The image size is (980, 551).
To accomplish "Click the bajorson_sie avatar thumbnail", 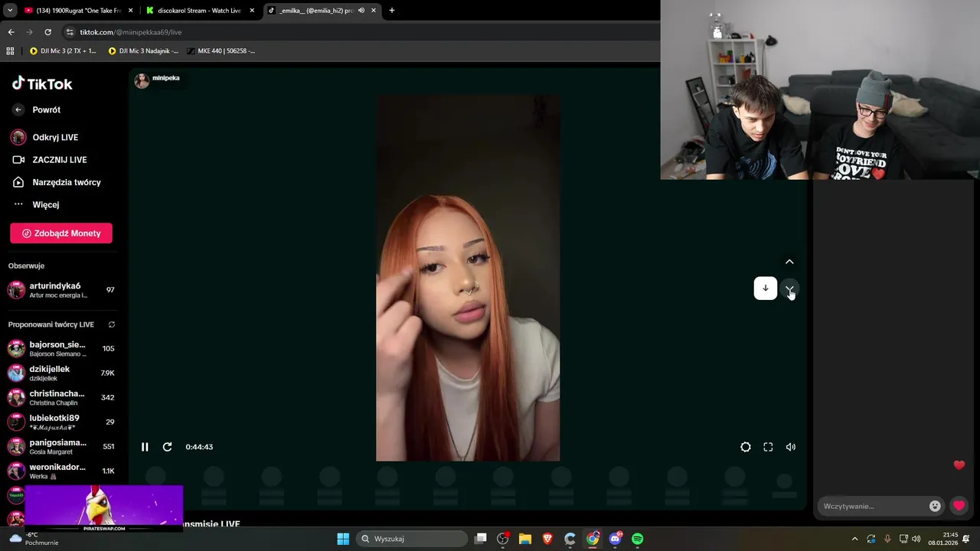I will click(16, 349).
